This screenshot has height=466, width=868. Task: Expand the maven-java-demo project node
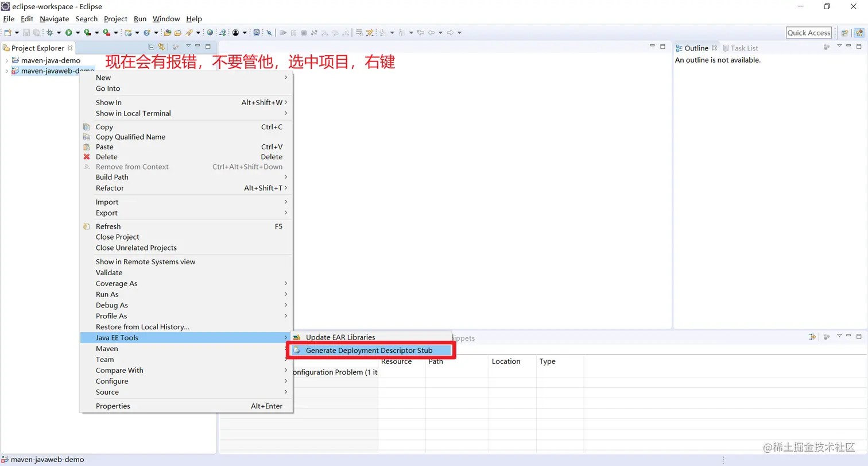pyautogui.click(x=6, y=60)
